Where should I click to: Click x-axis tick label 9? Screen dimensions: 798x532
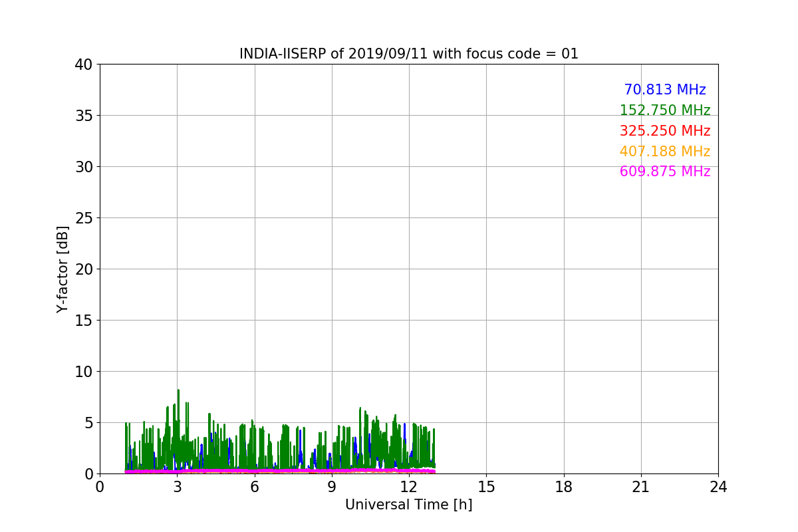332,487
